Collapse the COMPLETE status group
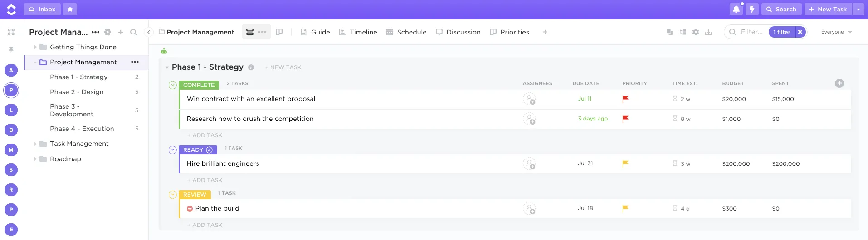This screenshot has width=868, height=240. pyautogui.click(x=173, y=85)
